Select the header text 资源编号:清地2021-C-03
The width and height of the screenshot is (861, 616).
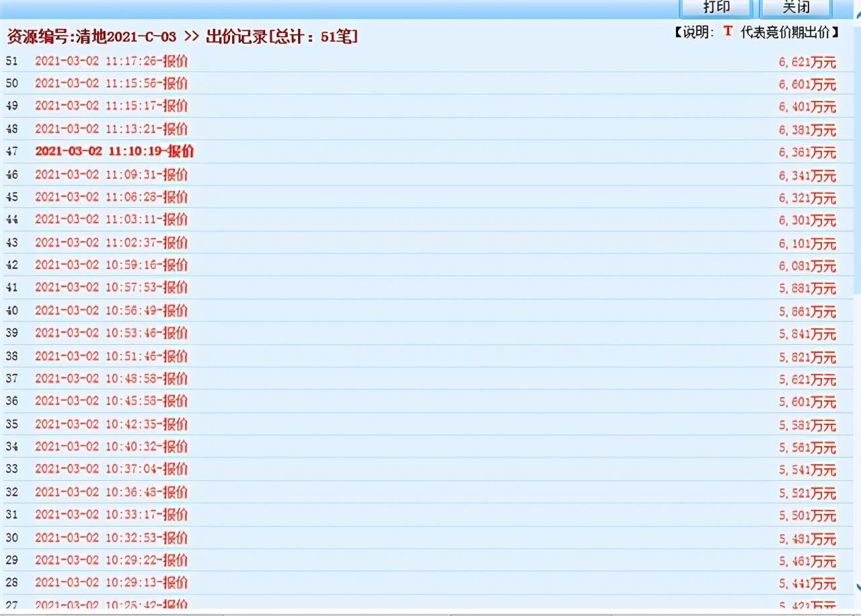pyautogui.click(x=91, y=36)
